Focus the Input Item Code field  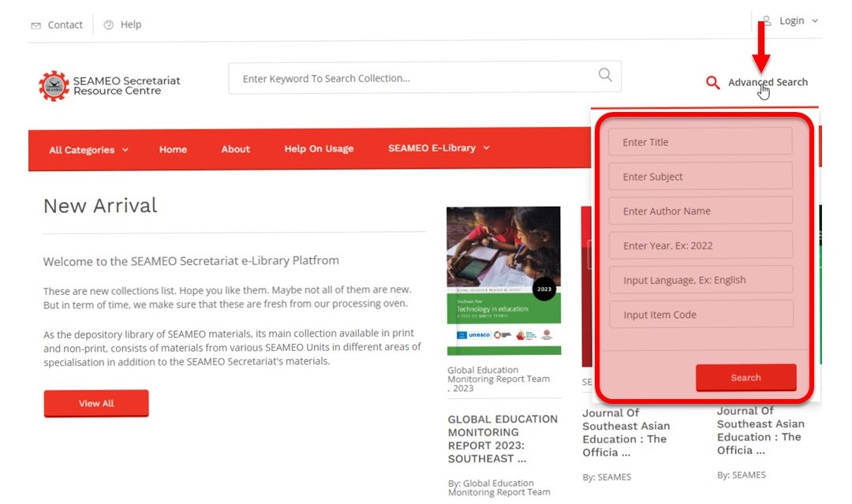pyautogui.click(x=701, y=314)
